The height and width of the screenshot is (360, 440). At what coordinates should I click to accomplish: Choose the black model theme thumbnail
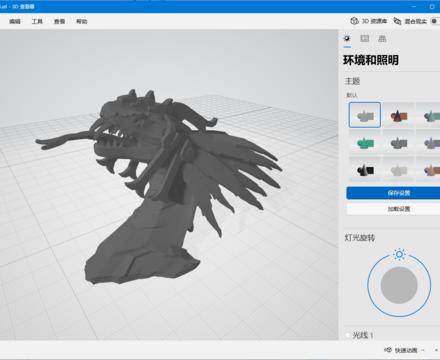click(x=365, y=170)
